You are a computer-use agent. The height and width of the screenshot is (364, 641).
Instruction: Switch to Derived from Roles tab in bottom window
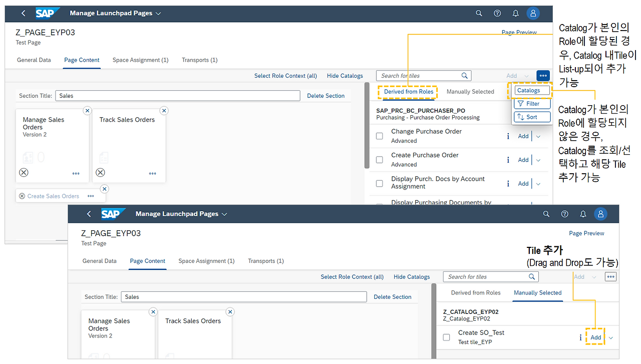pos(476,292)
